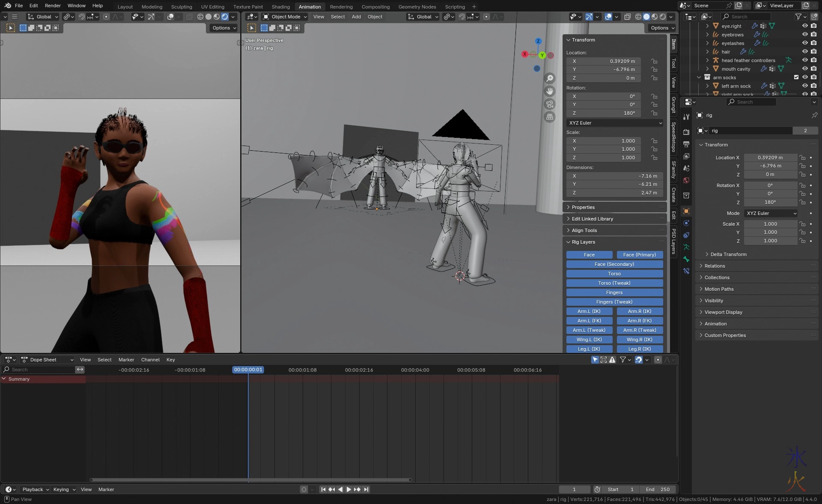Click the play animation button
Image resolution: width=822 pixels, height=504 pixels.
348,489
